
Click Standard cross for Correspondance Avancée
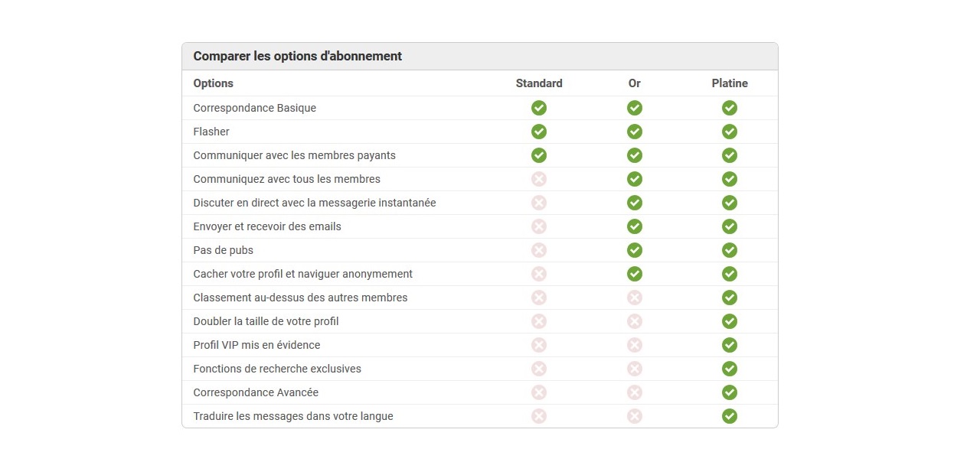click(x=539, y=392)
